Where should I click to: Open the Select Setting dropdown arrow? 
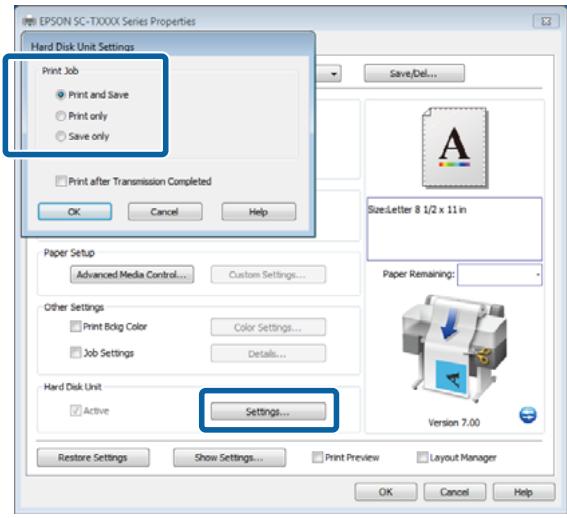333,74
